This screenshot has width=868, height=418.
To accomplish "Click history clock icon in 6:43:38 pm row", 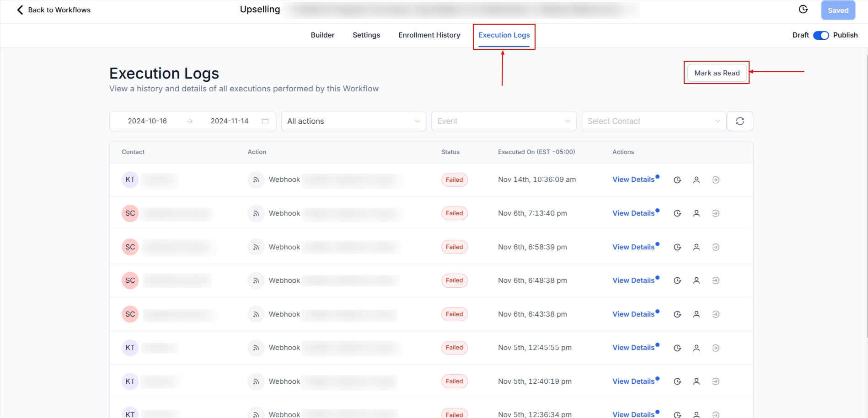I will 677,314.
